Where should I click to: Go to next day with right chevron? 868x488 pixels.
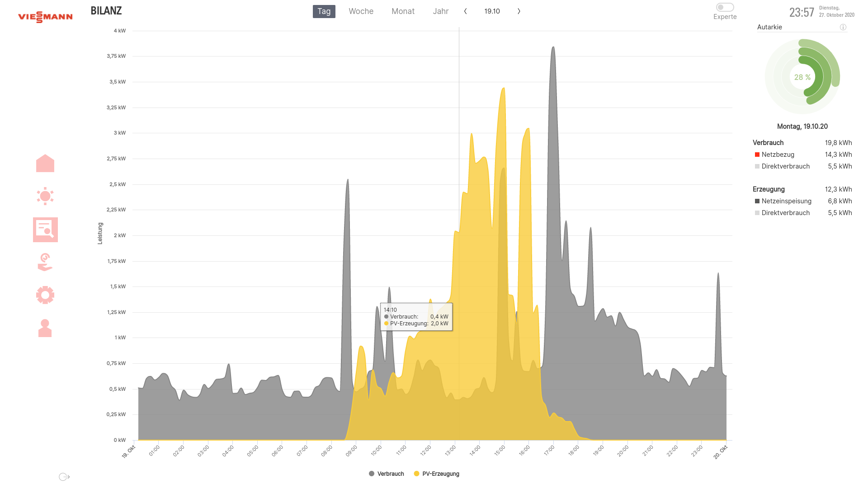[x=519, y=11]
